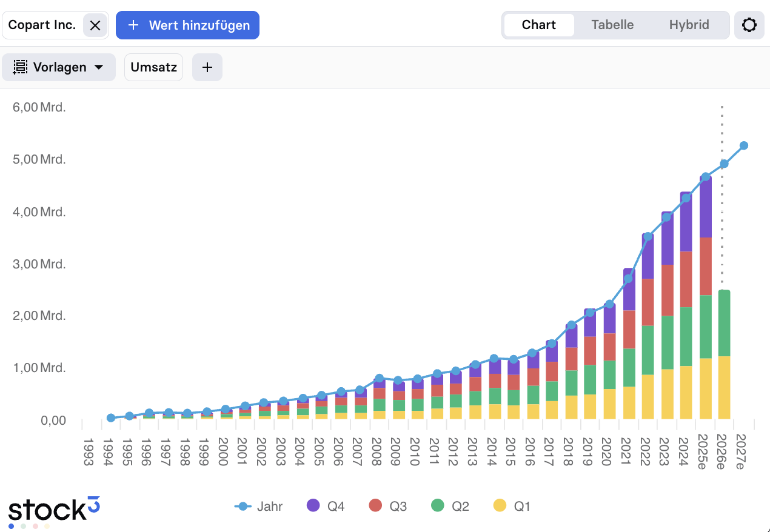The width and height of the screenshot is (770, 532).
Task: Click the stock3 logo
Action: coord(54,509)
